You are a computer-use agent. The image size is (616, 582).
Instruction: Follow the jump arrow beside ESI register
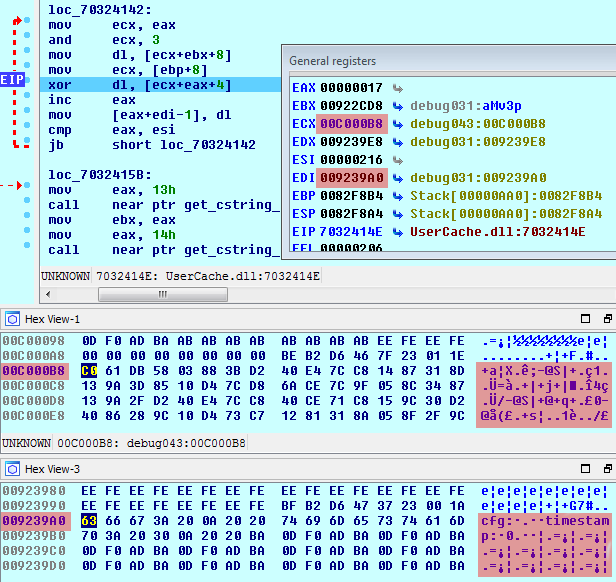coord(398,160)
